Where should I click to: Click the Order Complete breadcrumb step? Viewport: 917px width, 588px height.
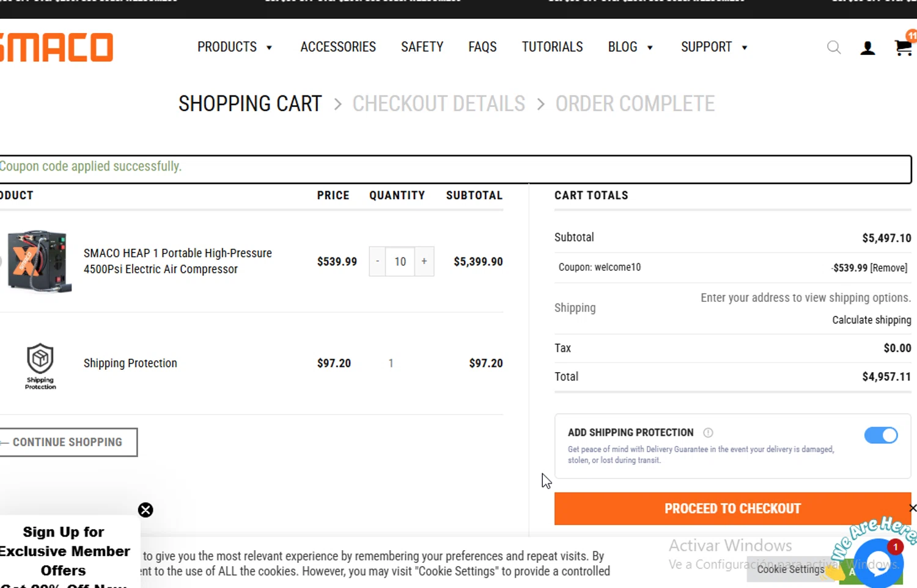point(635,104)
